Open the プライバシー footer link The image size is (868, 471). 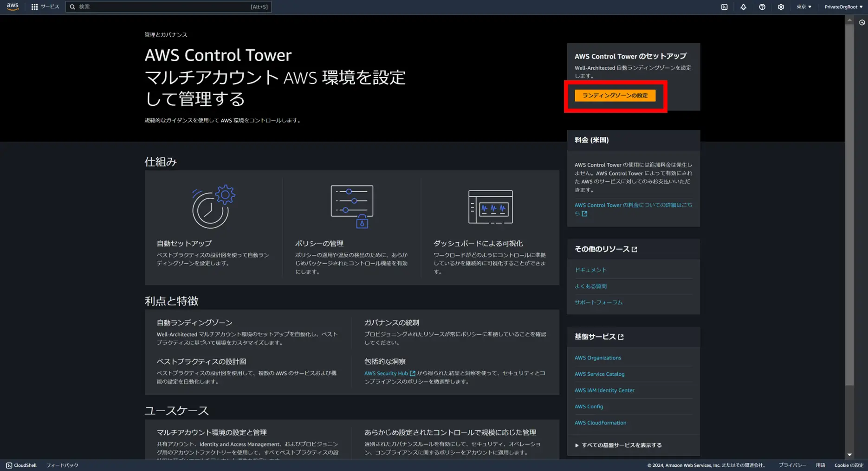coord(792,465)
